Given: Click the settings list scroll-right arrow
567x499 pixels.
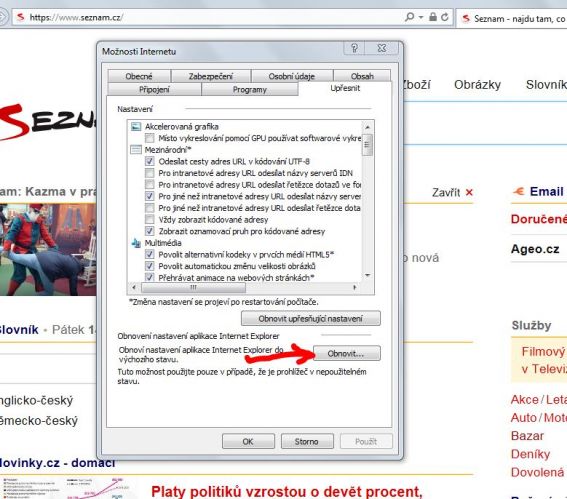Looking at the screenshot, I should click(355, 287).
